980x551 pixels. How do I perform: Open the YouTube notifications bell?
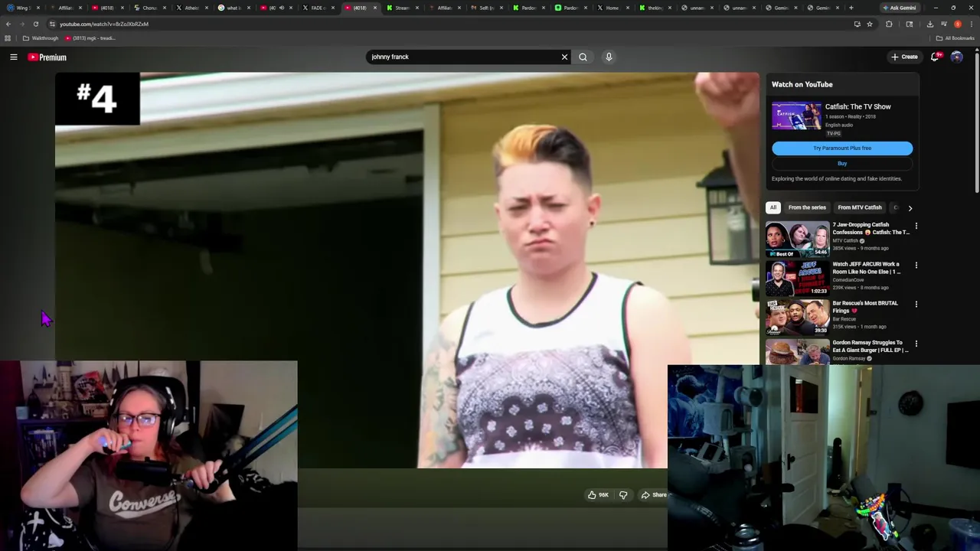pos(935,57)
